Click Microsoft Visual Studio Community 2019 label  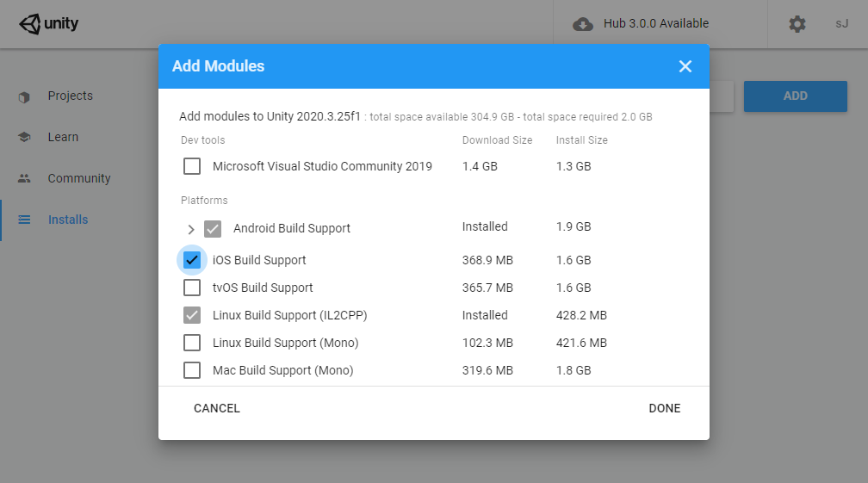point(322,166)
